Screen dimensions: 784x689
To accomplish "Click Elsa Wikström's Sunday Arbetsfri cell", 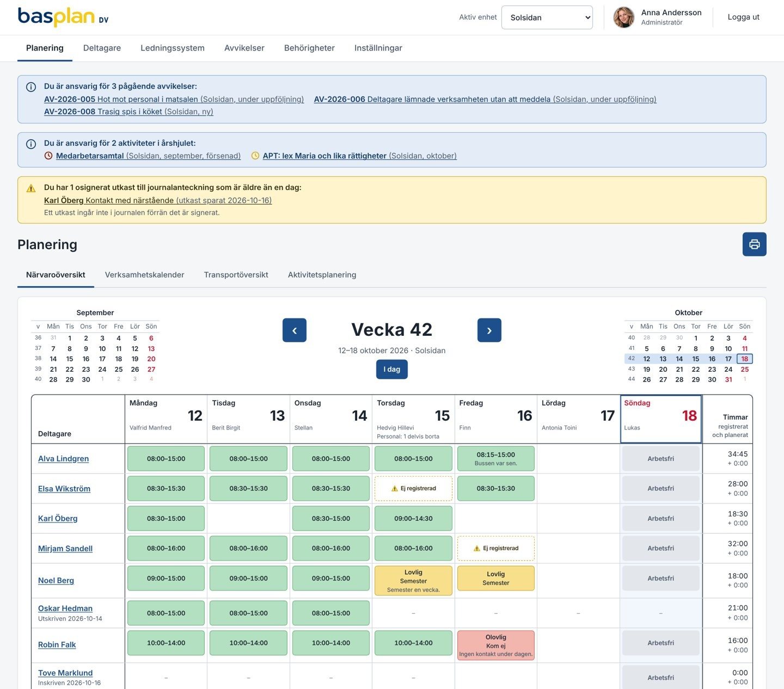I will click(661, 489).
